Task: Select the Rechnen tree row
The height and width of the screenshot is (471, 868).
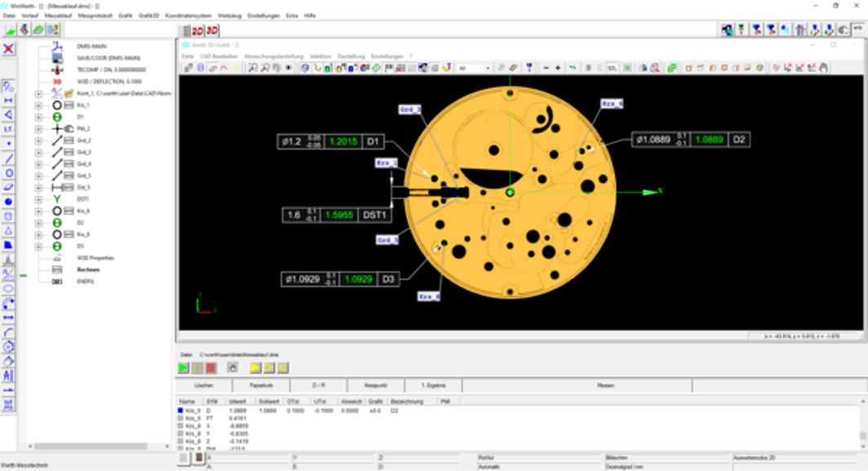Action: pyautogui.click(x=89, y=270)
